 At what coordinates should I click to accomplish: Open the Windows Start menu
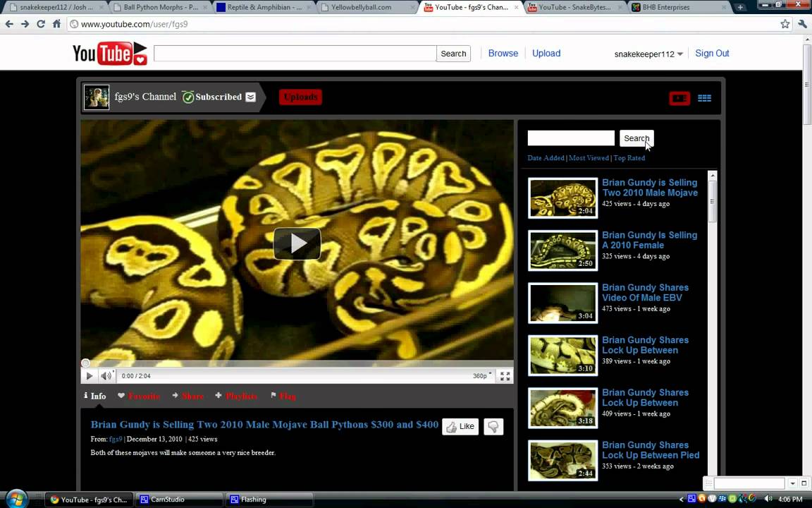[x=16, y=500]
